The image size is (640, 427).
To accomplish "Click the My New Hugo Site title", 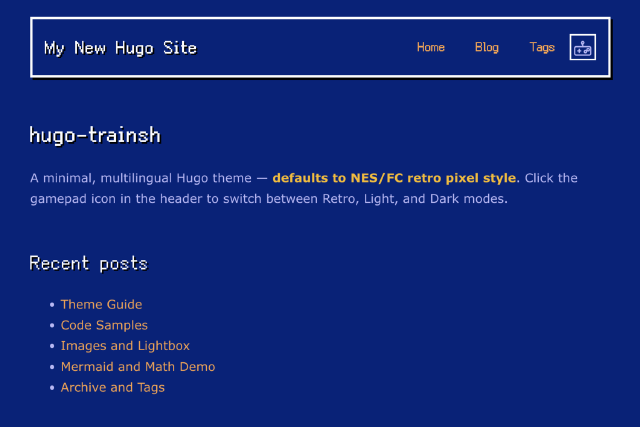I will [x=120, y=48].
